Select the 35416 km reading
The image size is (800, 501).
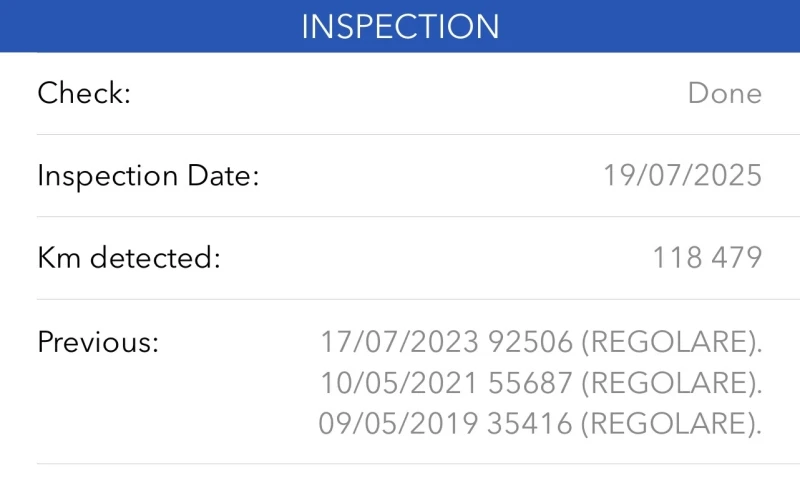(x=529, y=424)
